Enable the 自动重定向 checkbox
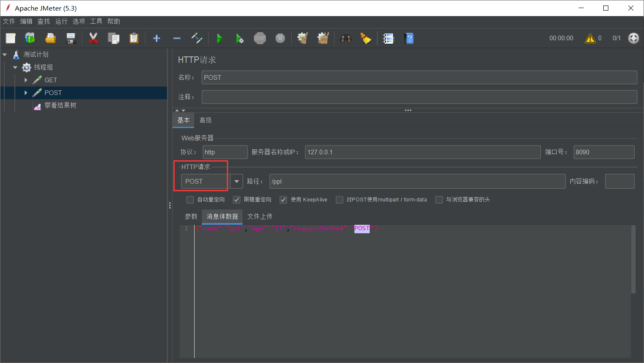Screen dimensions: 644x363 click(x=190, y=200)
